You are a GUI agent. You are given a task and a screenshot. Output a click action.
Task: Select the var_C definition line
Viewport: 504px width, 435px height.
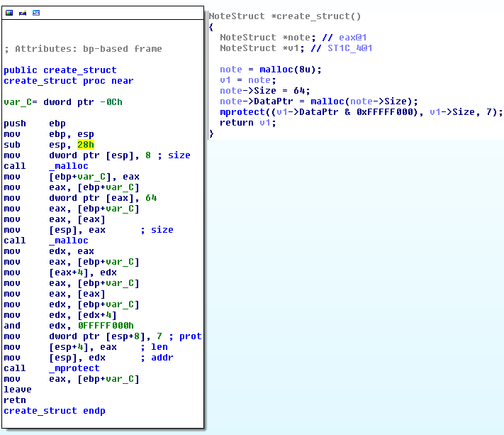(62, 102)
